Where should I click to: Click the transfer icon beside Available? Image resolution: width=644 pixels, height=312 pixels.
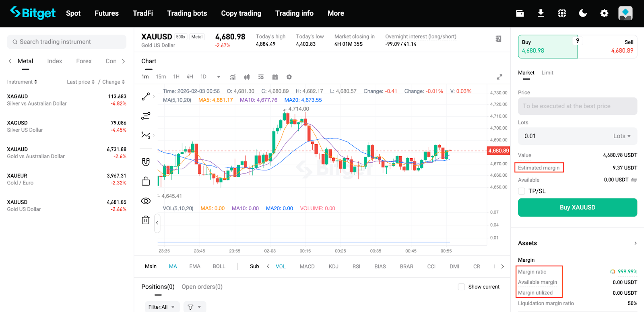pos(634,180)
